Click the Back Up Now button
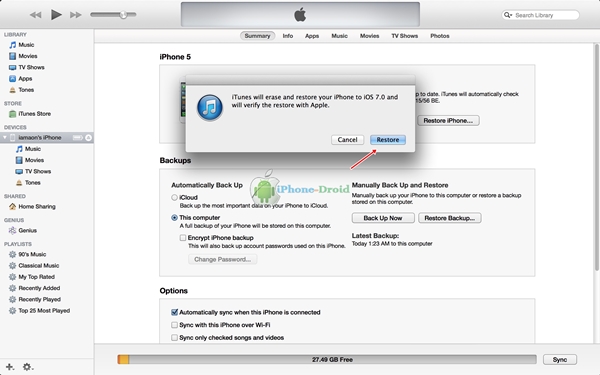This screenshot has height=375, width=600. (x=383, y=218)
